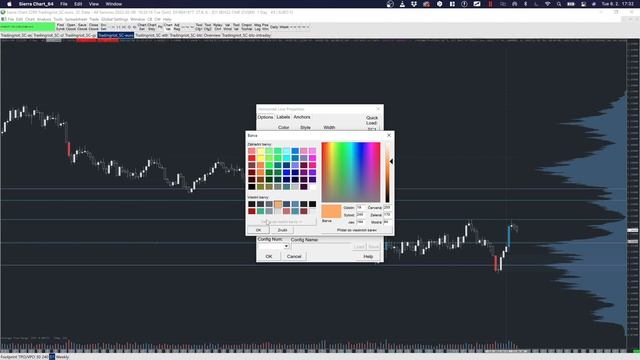
Task: Open the Apple menu
Action: pos(9,4)
